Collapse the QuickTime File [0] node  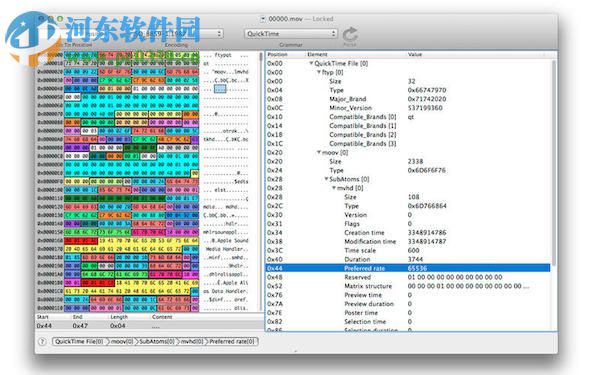coord(311,63)
